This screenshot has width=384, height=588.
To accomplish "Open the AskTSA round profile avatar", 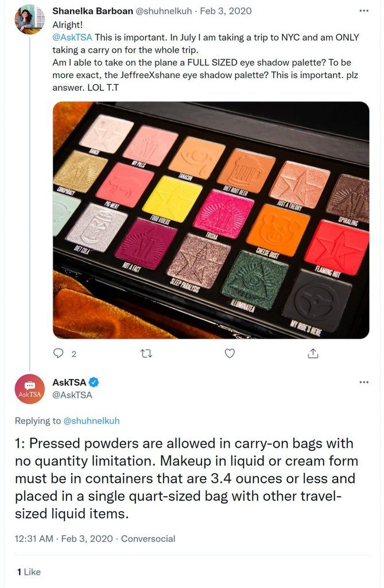I will click(x=30, y=389).
